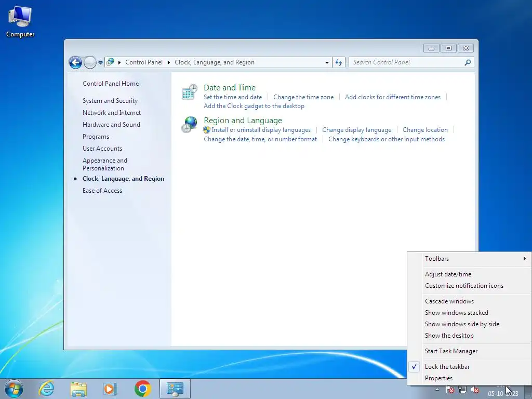This screenshot has width=532, height=399.
Task: Open Ease of Access category
Action: click(x=102, y=191)
